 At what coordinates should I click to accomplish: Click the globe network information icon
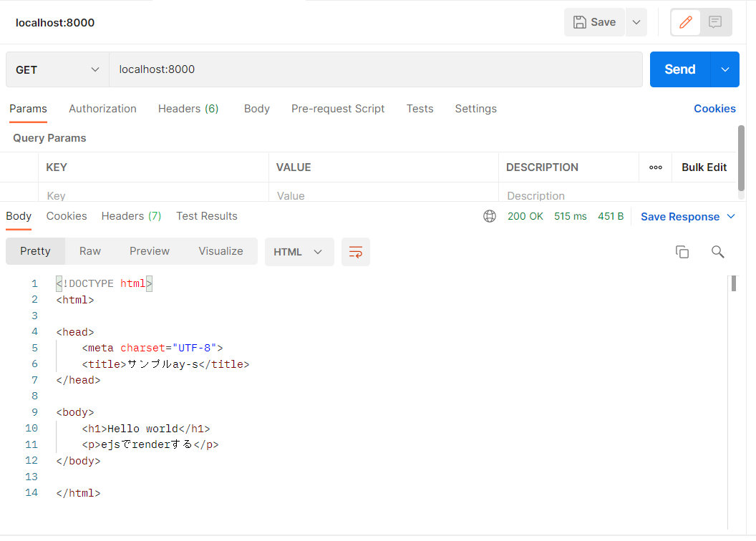tap(490, 216)
